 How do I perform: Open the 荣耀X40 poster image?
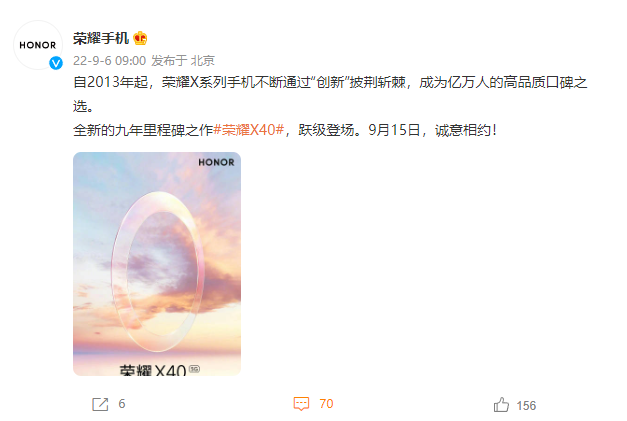pos(157,264)
